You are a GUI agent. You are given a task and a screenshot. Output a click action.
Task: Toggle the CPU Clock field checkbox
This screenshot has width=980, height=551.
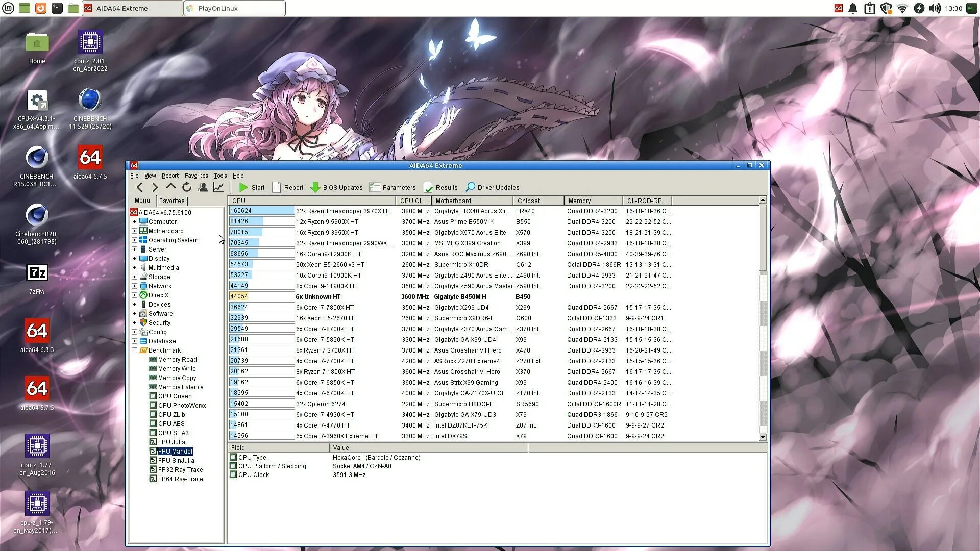[x=233, y=475]
